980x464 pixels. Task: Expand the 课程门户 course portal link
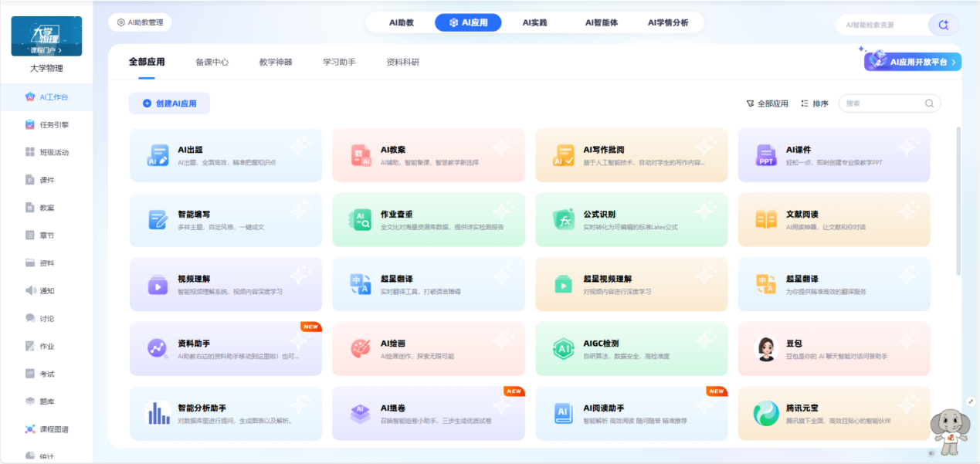(x=46, y=50)
